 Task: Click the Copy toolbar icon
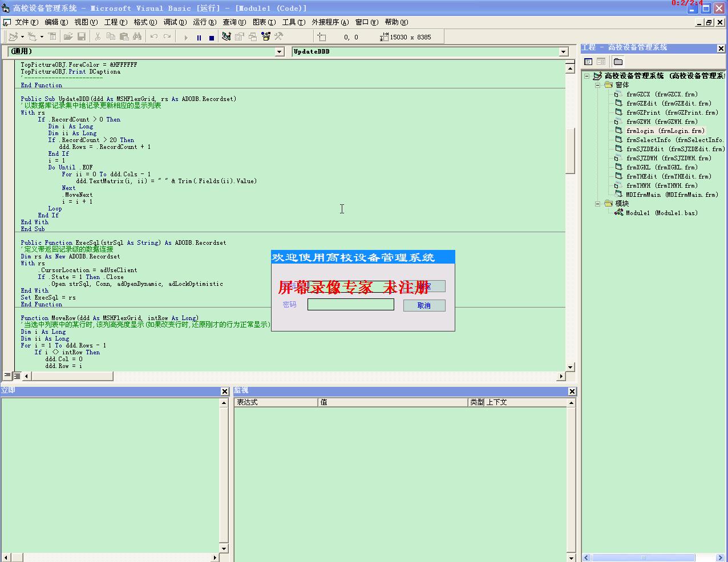click(x=111, y=37)
